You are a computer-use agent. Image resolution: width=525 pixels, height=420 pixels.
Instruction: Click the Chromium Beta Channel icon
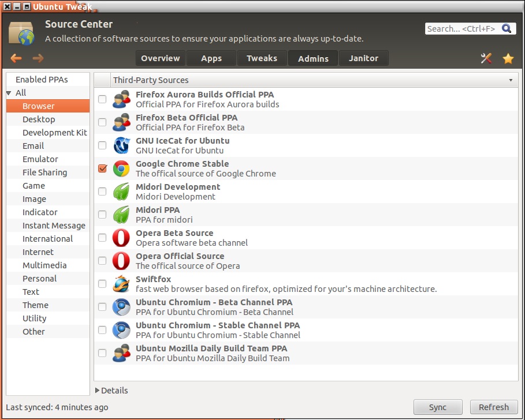point(121,307)
